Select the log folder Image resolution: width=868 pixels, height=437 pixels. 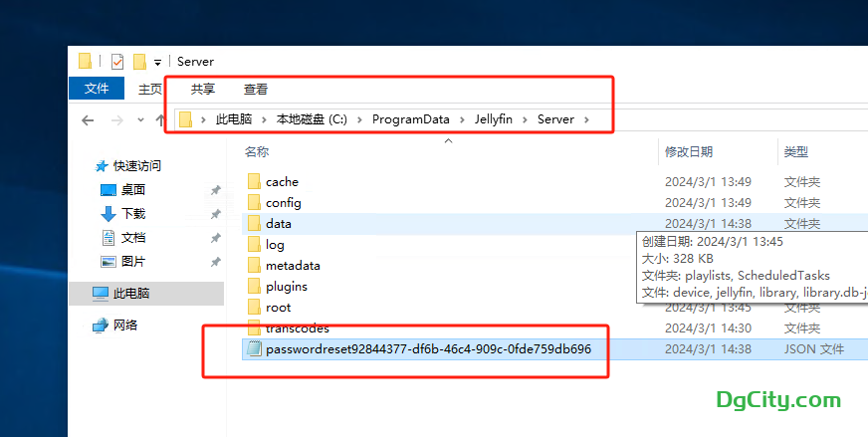coord(275,245)
